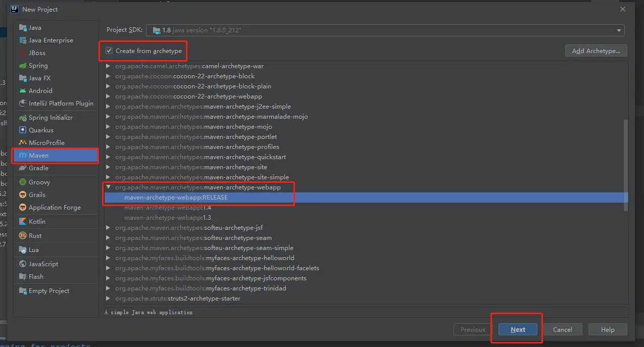
Task: Click the Android robot icon
Action: tap(23, 91)
